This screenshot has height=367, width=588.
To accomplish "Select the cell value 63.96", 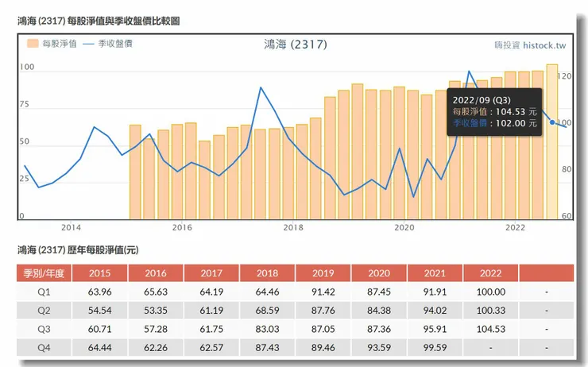I will click(100, 292).
